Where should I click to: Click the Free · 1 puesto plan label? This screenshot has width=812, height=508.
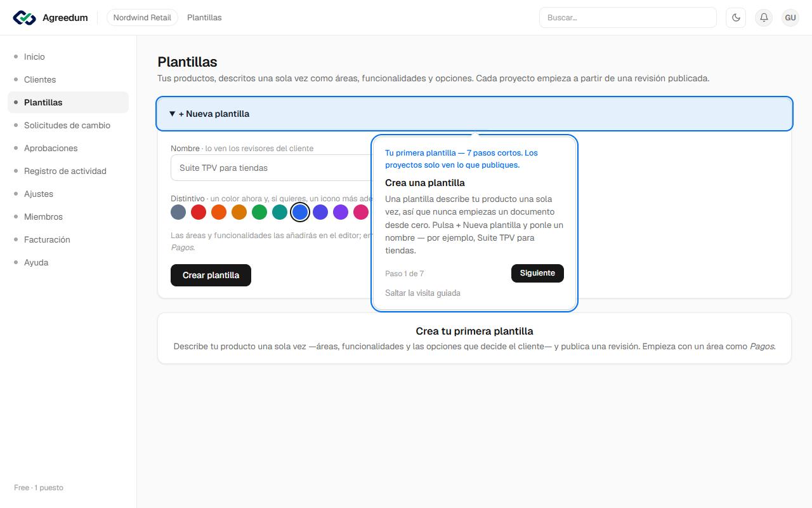click(x=39, y=488)
